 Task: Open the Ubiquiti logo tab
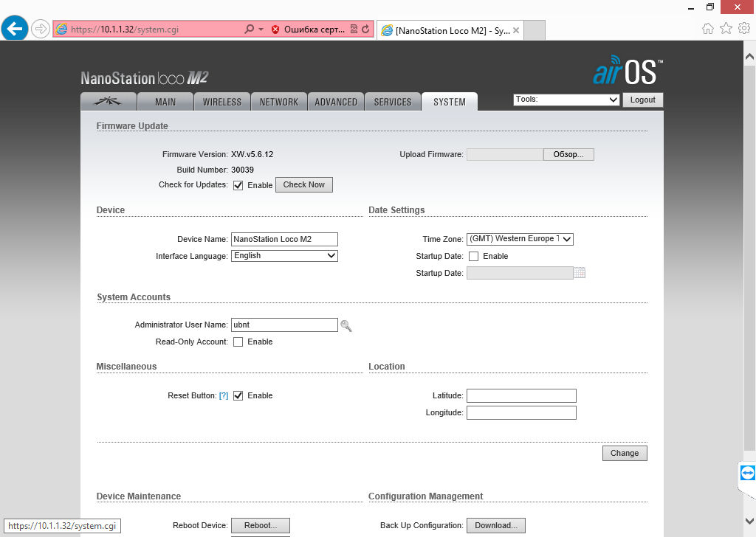108,102
